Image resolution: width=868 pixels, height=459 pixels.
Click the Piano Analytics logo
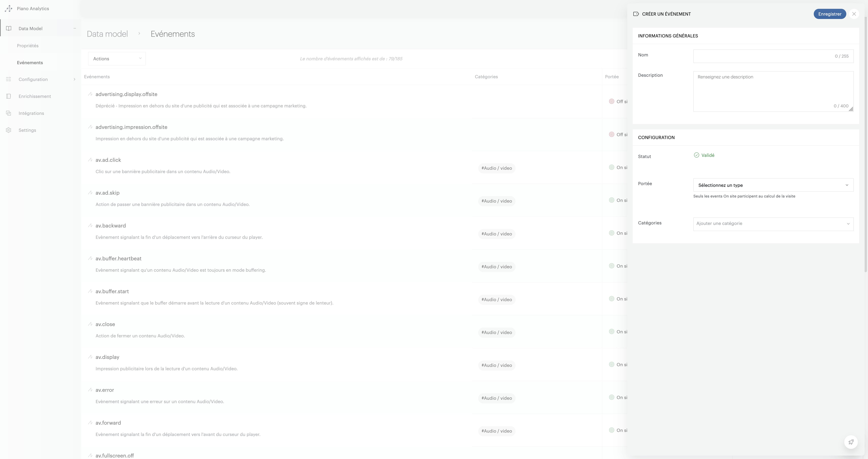[x=8, y=8]
